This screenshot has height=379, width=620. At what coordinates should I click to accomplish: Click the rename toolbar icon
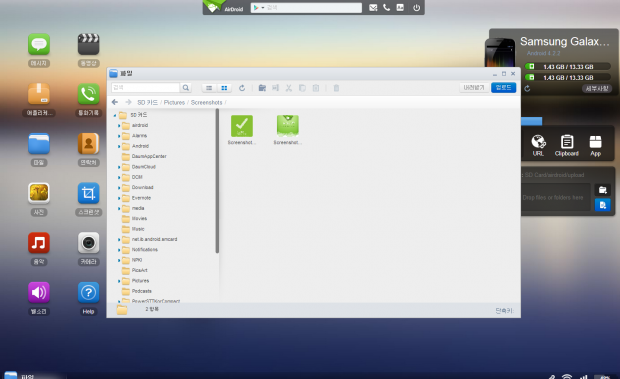275,88
